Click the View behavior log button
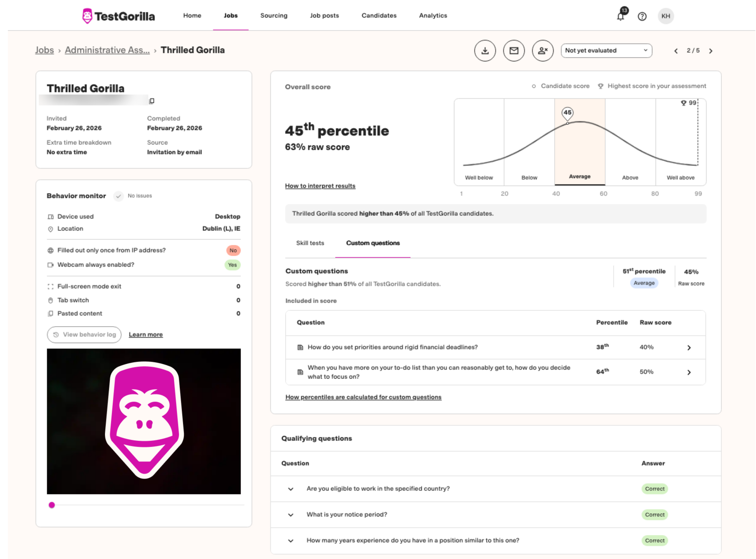 (84, 335)
